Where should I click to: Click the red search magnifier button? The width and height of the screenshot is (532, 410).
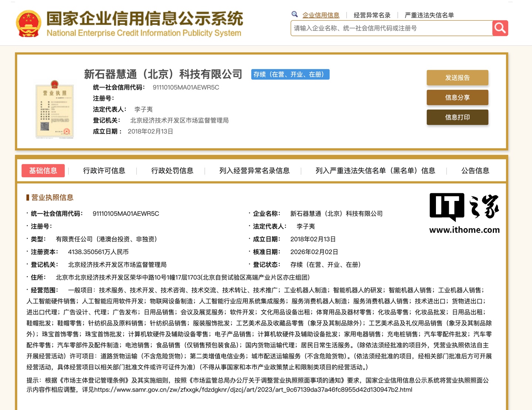pyautogui.click(x=500, y=28)
